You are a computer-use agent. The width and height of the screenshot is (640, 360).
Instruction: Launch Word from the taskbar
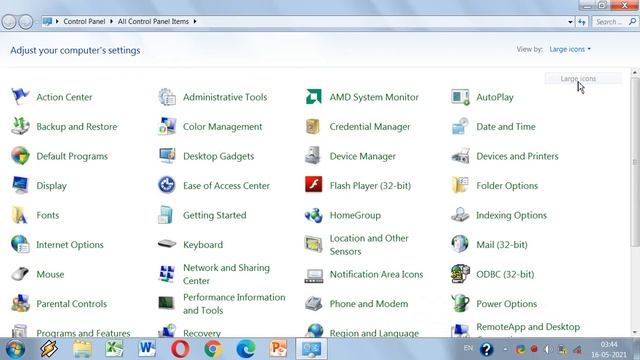pos(147,349)
